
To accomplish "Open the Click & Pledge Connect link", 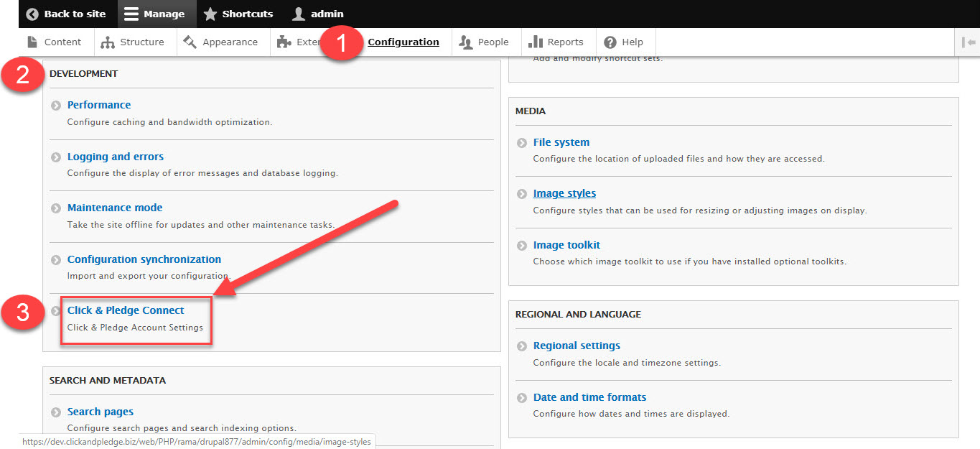I will [x=126, y=310].
